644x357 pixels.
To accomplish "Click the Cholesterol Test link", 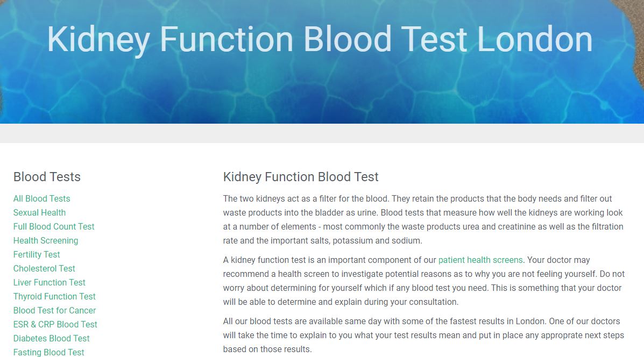I will (44, 268).
